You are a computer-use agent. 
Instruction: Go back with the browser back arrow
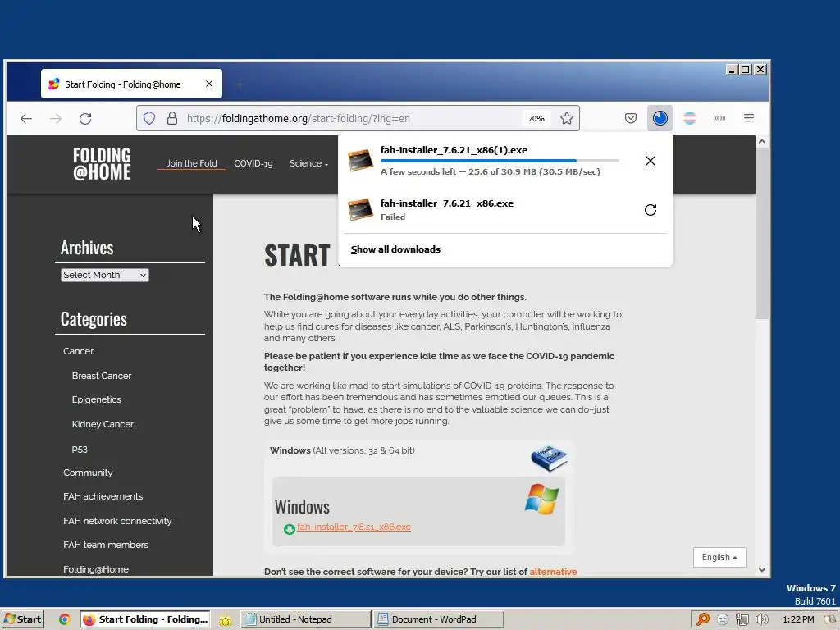pos(26,118)
